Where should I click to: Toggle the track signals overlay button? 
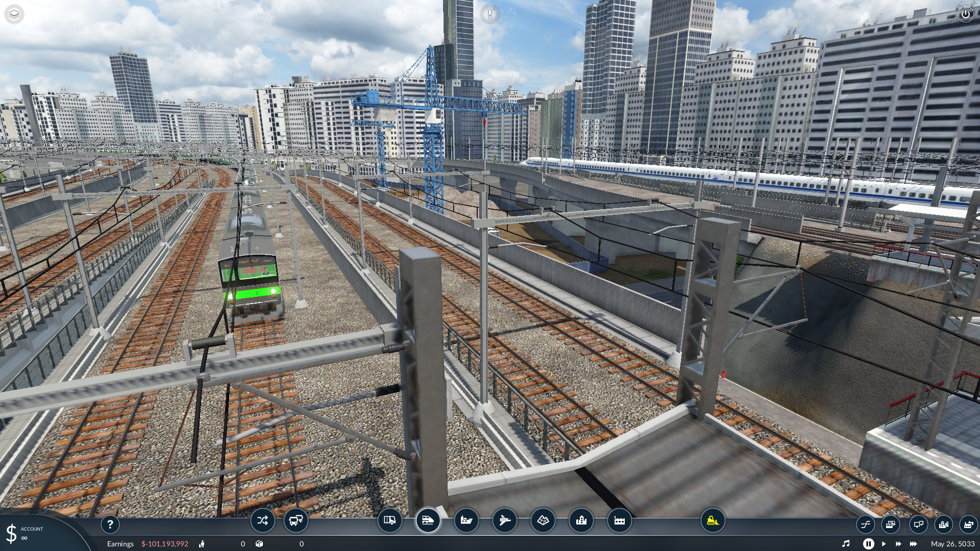[x=865, y=524]
